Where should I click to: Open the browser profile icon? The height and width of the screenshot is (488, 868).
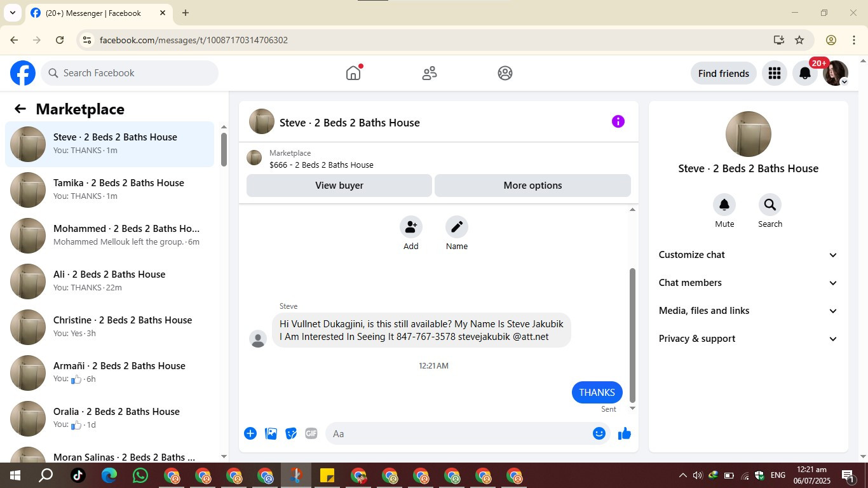pos(831,40)
